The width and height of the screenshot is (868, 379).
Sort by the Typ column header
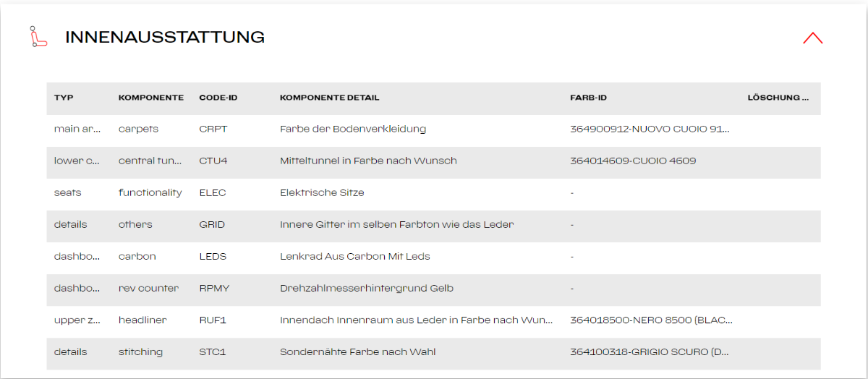(64, 98)
